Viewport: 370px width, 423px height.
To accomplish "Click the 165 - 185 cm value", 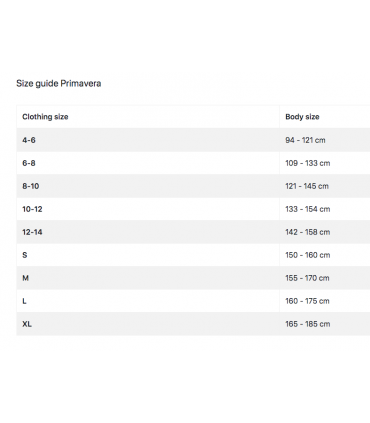I will [x=308, y=324].
